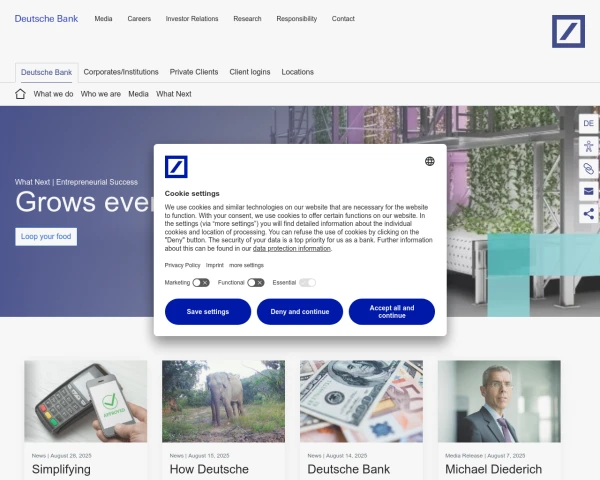Click Media Release | August 7, 2025 label

(x=485, y=456)
